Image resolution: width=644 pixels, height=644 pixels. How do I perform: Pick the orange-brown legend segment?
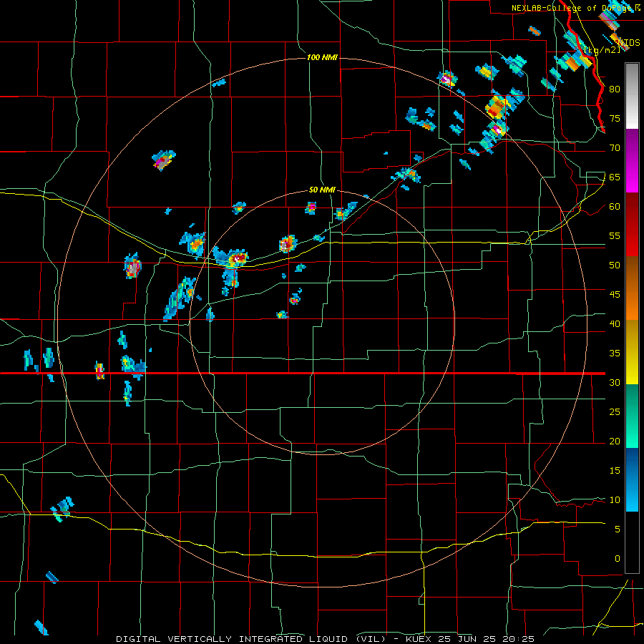632,288
